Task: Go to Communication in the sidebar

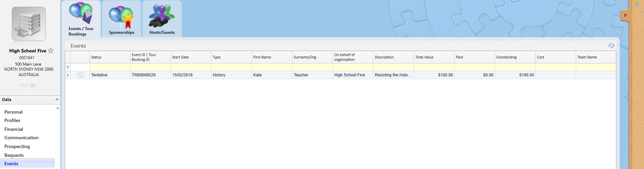Action: tap(21, 138)
